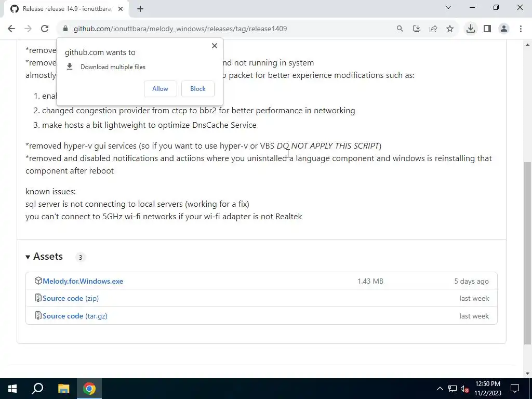This screenshot has height=399, width=532.
Task: Click the DO NOT APPLY THIS SCRIPT text
Action: pos(328,146)
